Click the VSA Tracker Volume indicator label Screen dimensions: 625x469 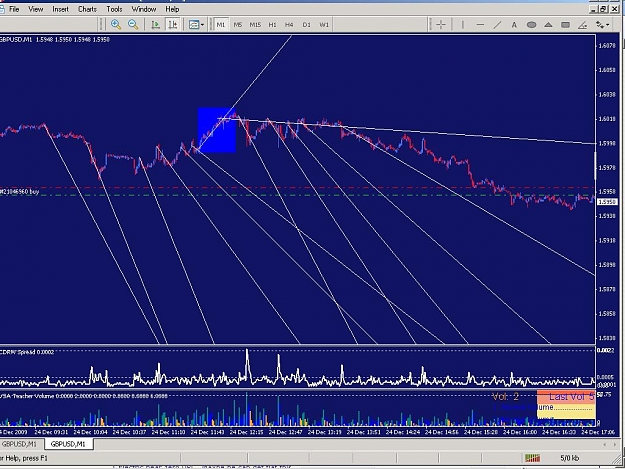pos(84,396)
